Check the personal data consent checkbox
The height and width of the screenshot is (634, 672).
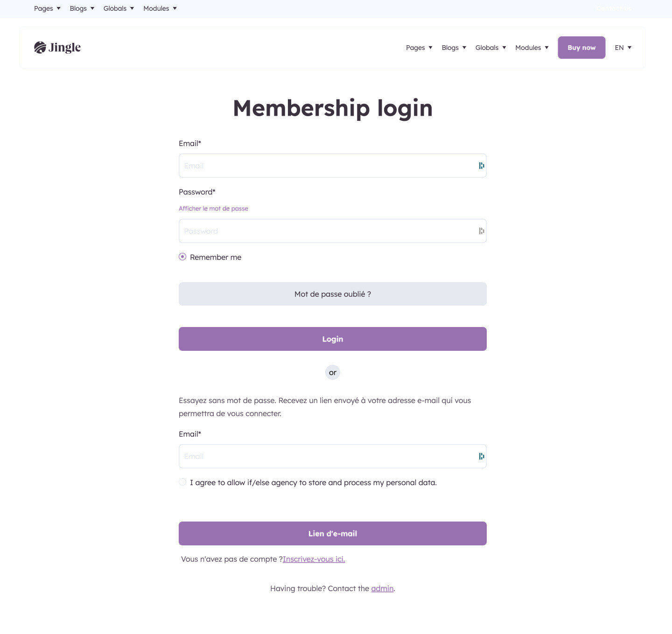pos(182,482)
